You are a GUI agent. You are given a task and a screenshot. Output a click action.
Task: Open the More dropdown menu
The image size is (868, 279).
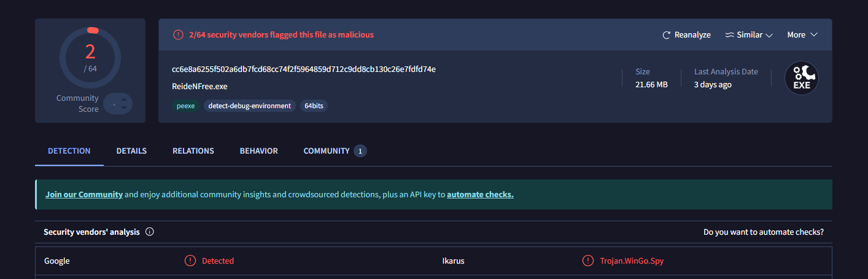tap(802, 35)
